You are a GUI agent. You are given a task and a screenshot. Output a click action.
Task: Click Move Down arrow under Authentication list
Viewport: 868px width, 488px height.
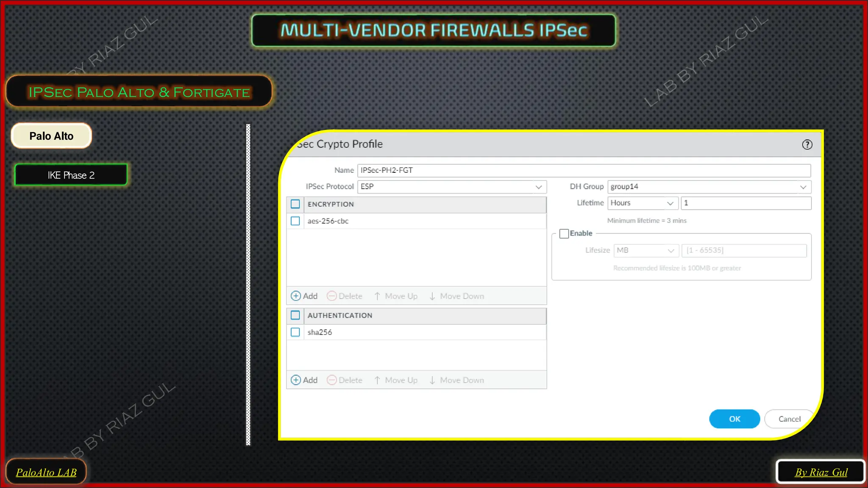point(432,380)
